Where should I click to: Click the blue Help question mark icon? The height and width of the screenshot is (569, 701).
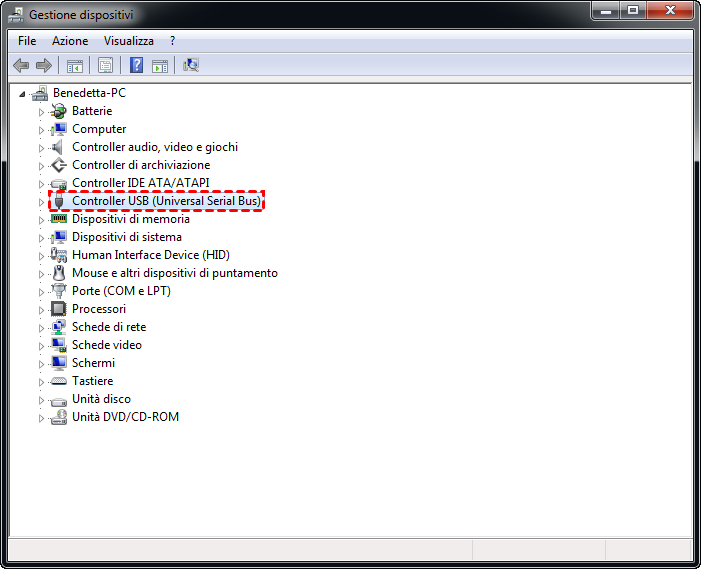(136, 65)
